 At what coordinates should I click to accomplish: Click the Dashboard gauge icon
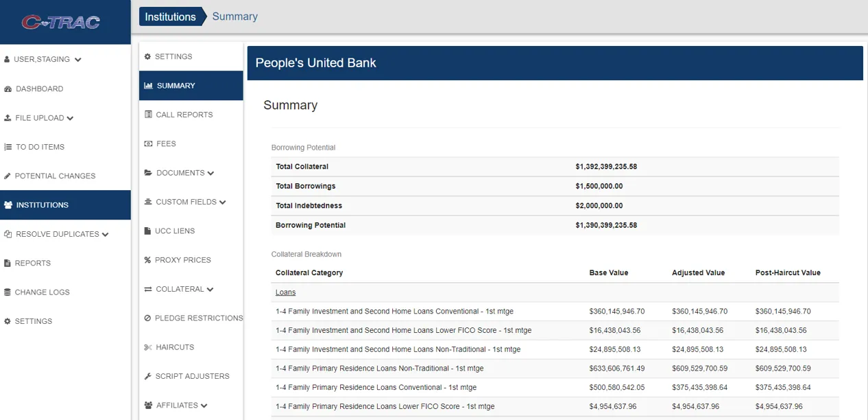[x=8, y=89]
